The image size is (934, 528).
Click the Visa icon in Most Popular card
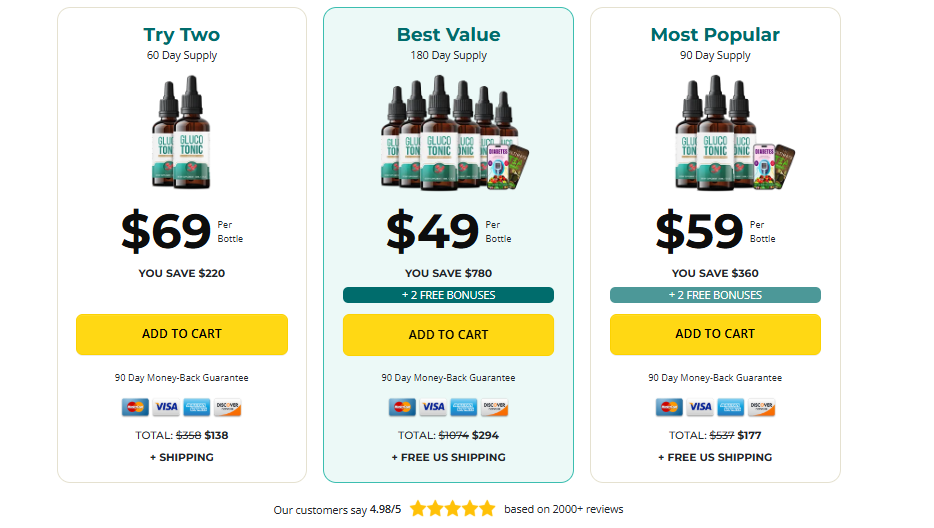tap(700, 407)
